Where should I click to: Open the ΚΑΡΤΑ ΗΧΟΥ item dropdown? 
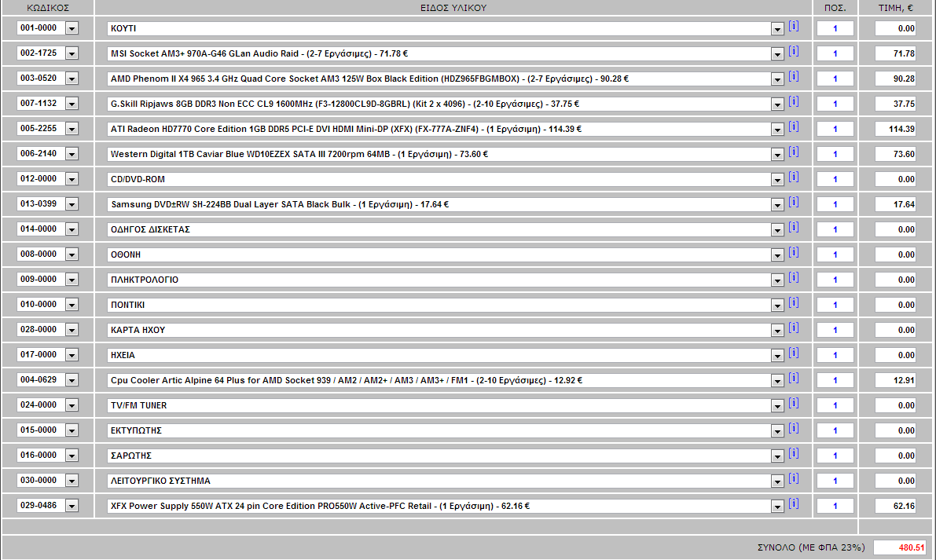[x=777, y=331]
